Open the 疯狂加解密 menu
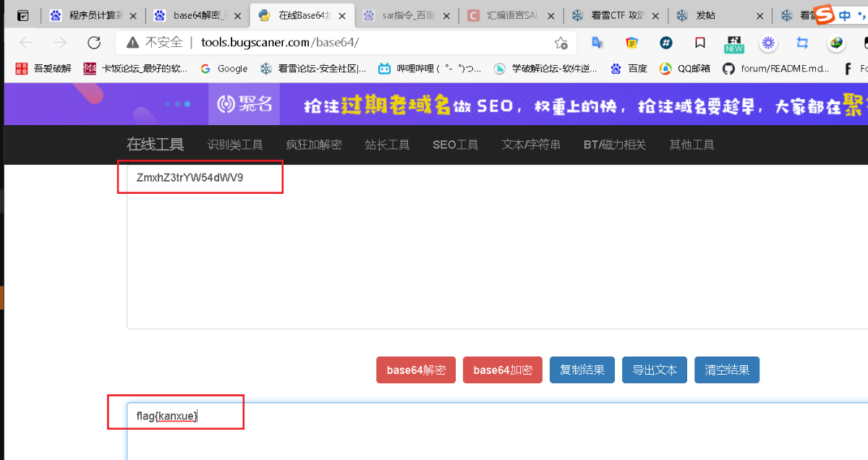The height and width of the screenshot is (460, 868). [314, 145]
